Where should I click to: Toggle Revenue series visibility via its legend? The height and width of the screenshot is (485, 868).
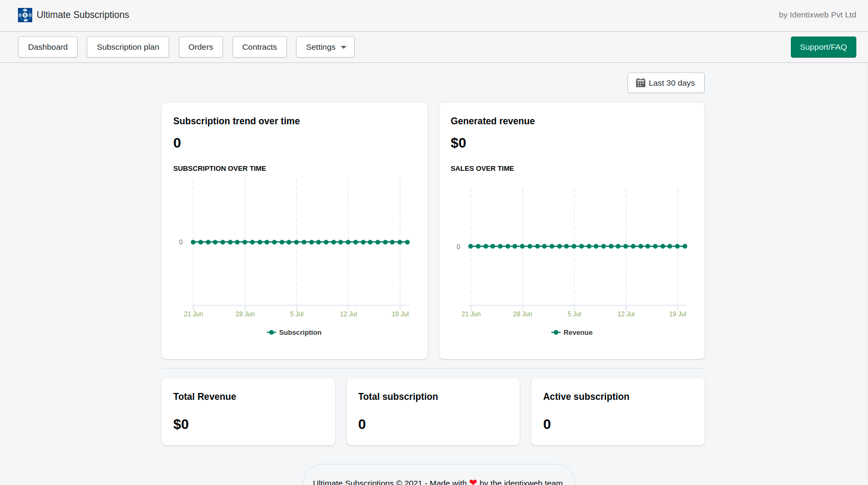(572, 332)
